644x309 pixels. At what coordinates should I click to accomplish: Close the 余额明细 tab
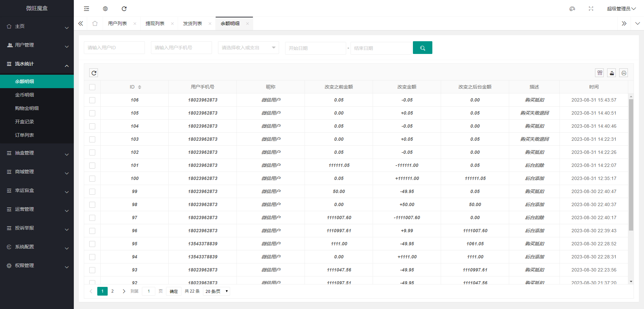(x=248, y=23)
